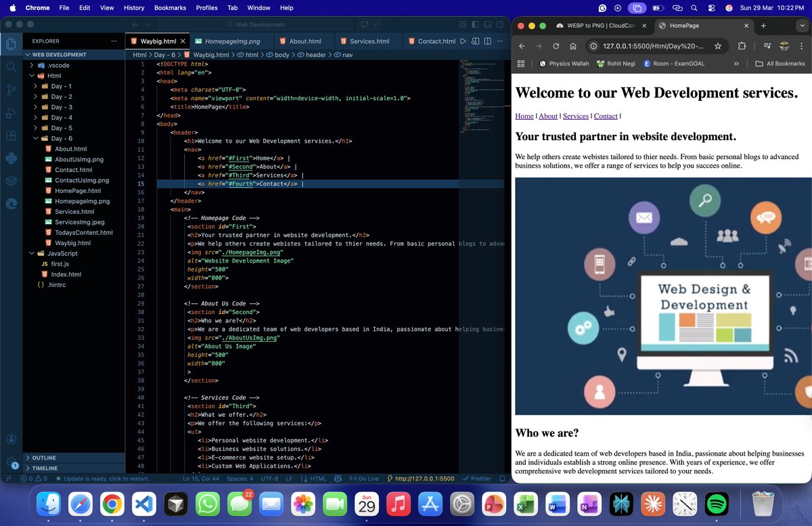Click the Notifications bell in VS Code status bar

[503, 479]
